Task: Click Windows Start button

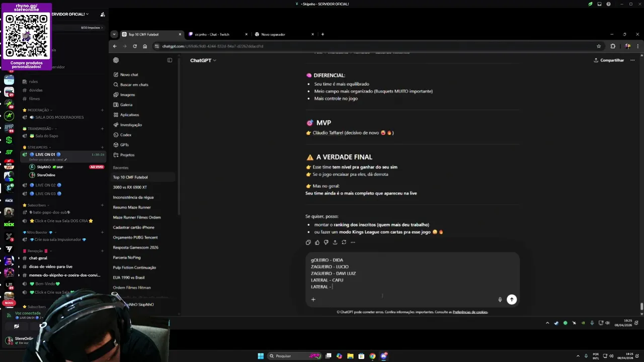Action: tap(261, 356)
